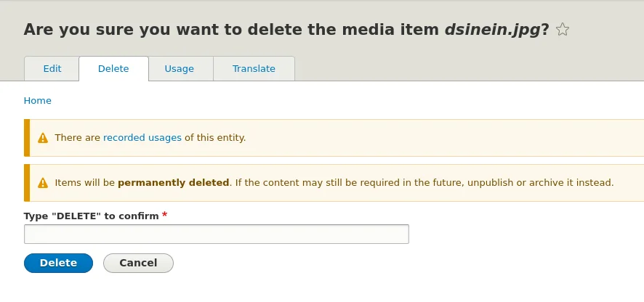
Task: Open the recorded usages link
Action: [142, 137]
